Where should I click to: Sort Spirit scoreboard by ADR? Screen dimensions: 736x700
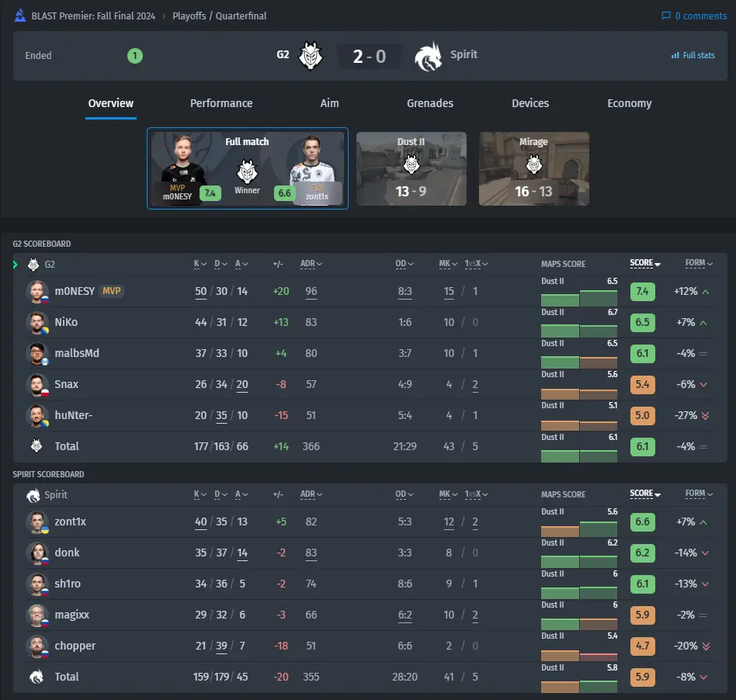(x=311, y=494)
